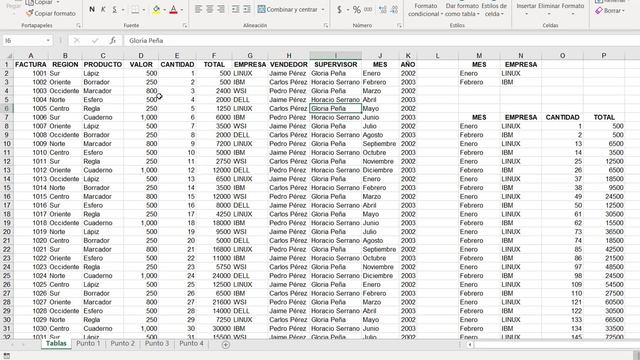Switch to Punto 2 sheet tab
The height and width of the screenshot is (360, 640).
pos(122,343)
